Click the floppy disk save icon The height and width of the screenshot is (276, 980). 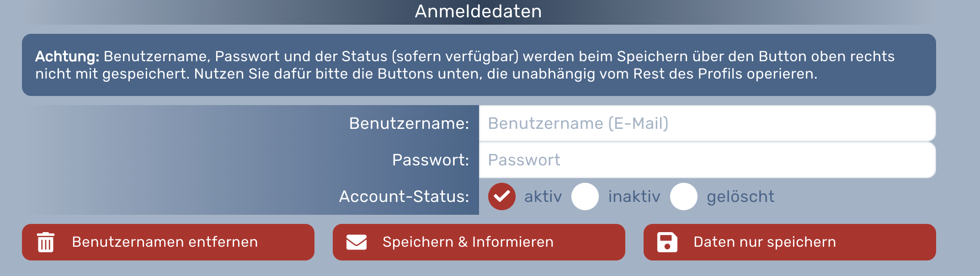tap(667, 242)
